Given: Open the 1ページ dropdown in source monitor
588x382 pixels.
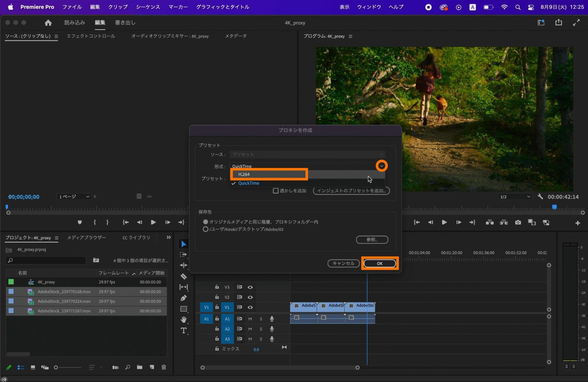Looking at the screenshot, I should point(74,197).
